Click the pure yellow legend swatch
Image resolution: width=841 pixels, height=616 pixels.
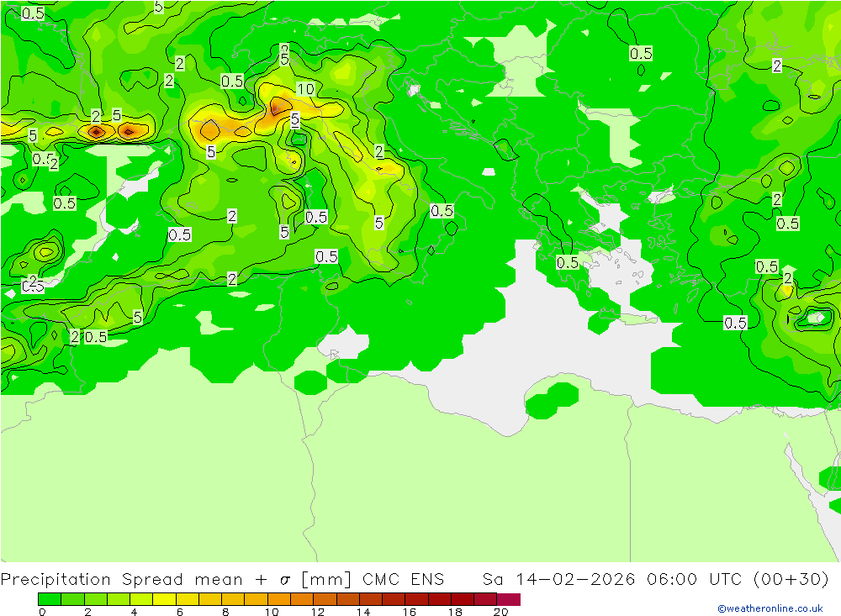[164, 599]
